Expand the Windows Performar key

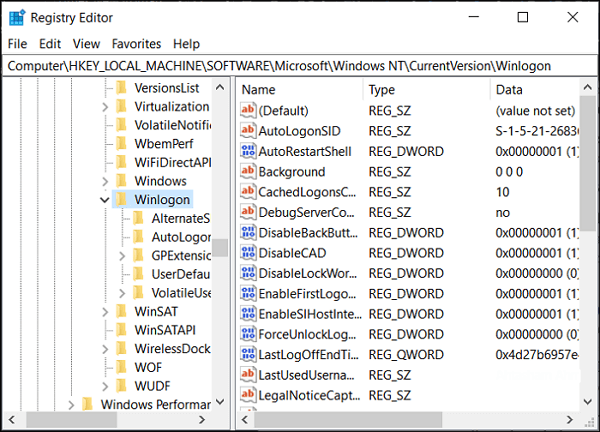tap(71, 405)
